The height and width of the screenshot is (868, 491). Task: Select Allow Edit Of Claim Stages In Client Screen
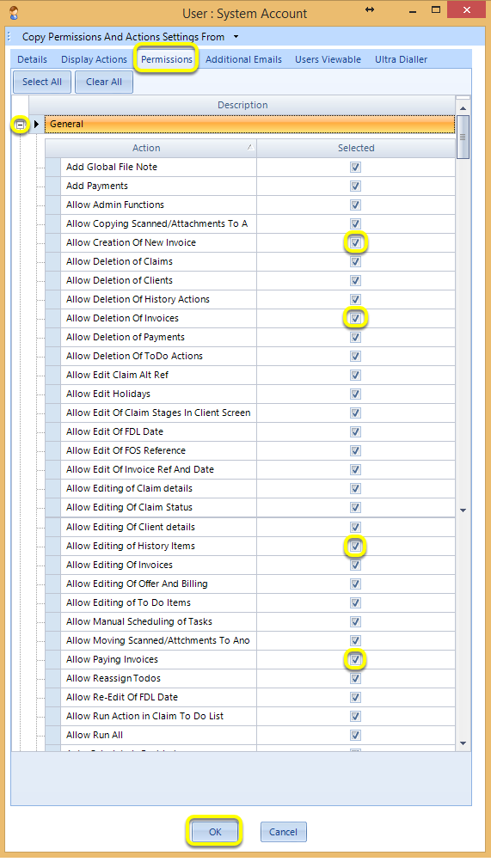pos(250,413)
